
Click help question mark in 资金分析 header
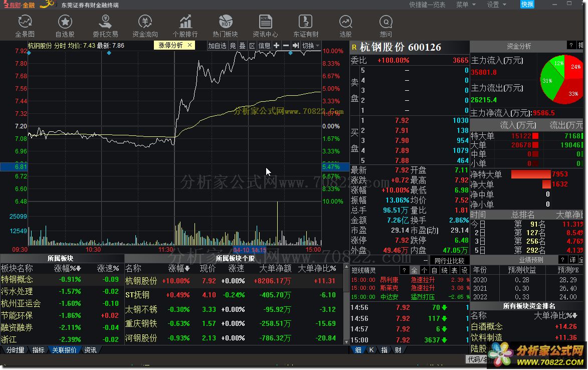[x=571, y=45]
